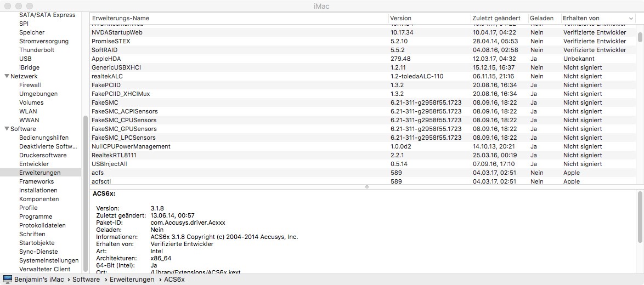Click the red close window button
Image resolution: width=644 pixels, height=285 pixels.
[x=8, y=6]
